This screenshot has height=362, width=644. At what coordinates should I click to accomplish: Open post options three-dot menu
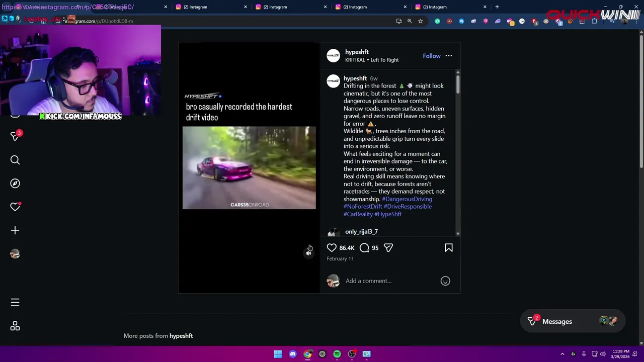(x=449, y=56)
